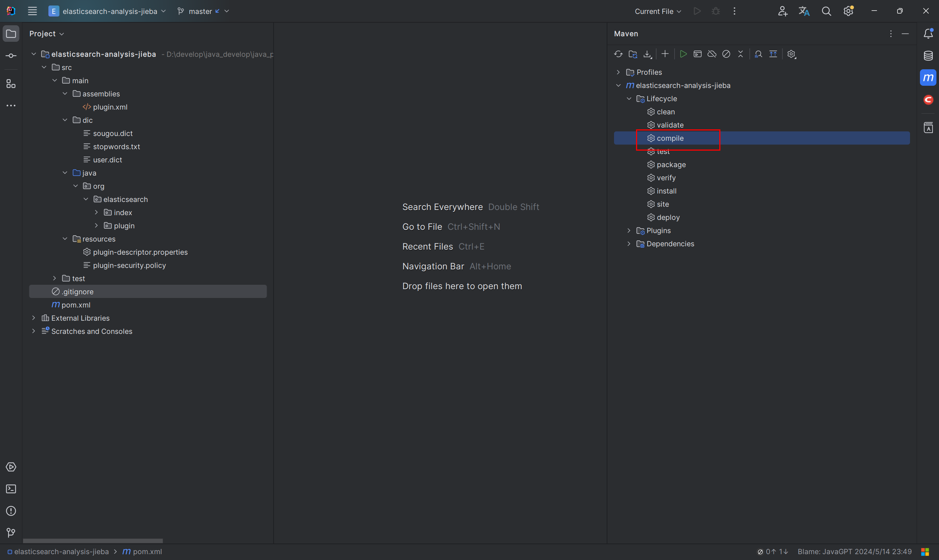939x560 pixels.
Task: Click the greyed Debug bug icon
Action: [716, 11]
